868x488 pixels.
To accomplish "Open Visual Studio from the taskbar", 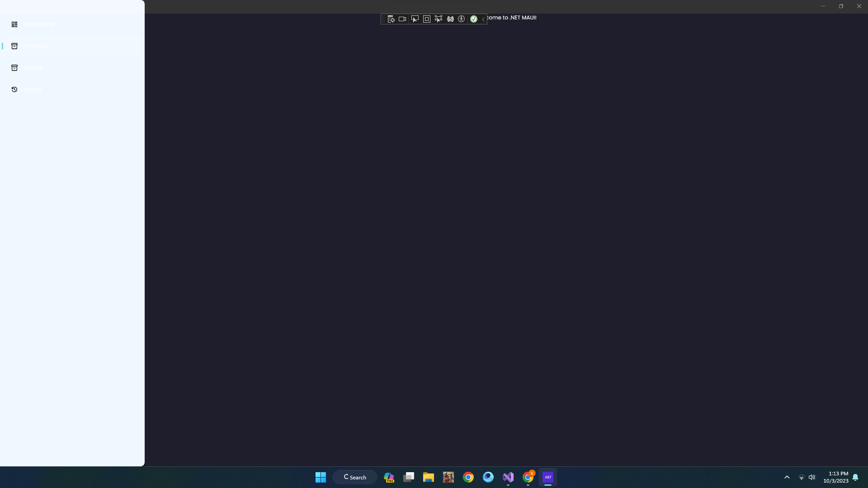I will tap(508, 477).
